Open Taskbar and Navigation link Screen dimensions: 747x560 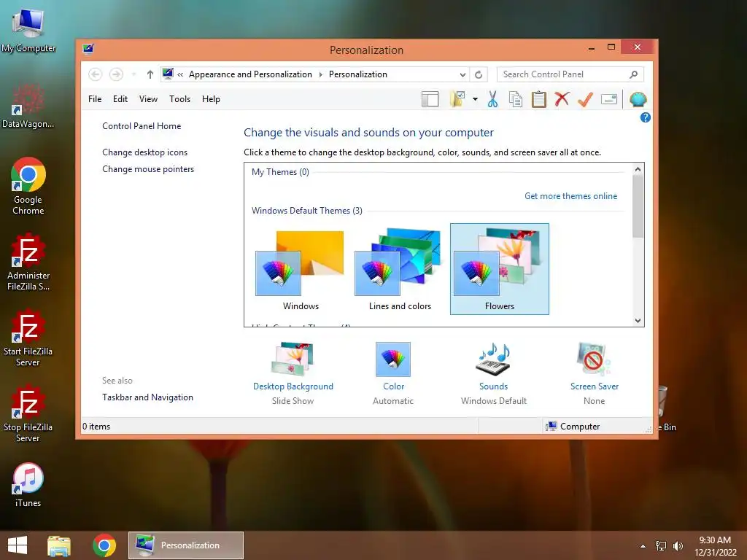point(147,397)
